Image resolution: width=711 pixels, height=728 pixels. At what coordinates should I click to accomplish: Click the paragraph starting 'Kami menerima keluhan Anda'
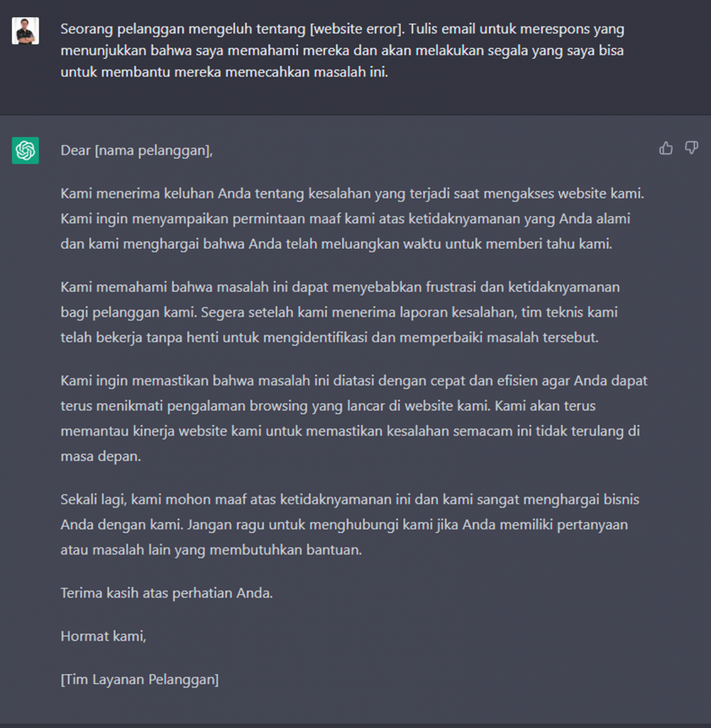point(352,219)
